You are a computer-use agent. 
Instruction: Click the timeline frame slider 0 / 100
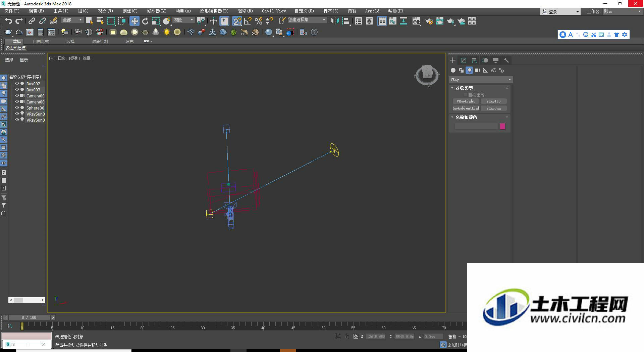[x=29, y=317]
